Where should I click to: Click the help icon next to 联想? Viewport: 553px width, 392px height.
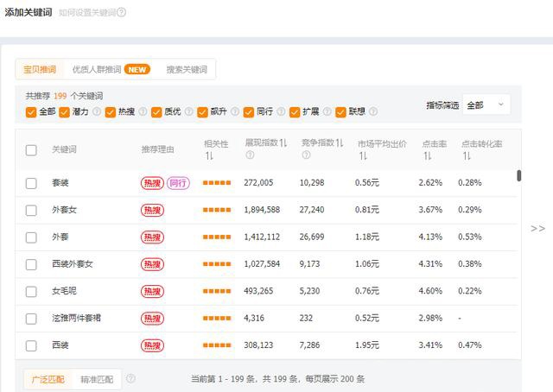(x=373, y=111)
